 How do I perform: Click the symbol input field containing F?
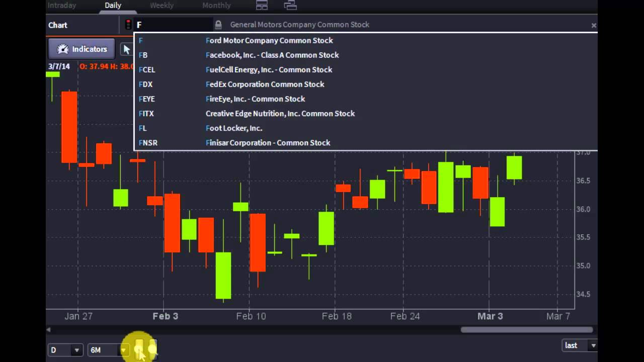click(x=173, y=25)
